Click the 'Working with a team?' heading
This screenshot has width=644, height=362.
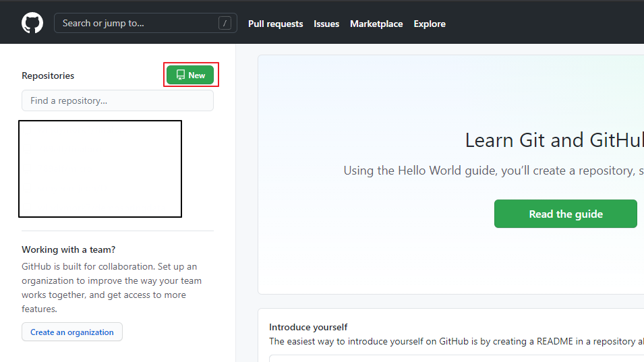click(69, 249)
